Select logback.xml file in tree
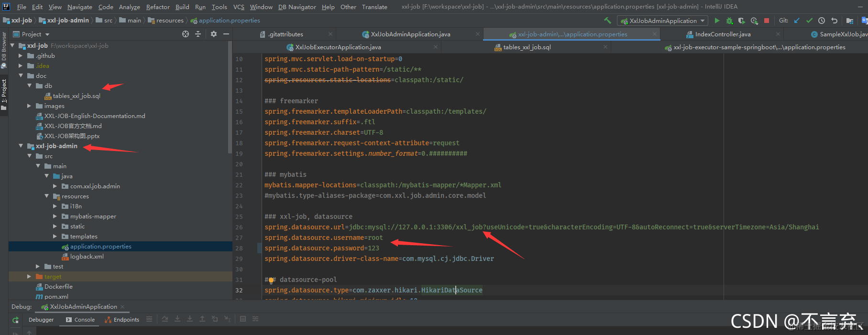Viewport: 868px width, 335px height. pos(87,256)
